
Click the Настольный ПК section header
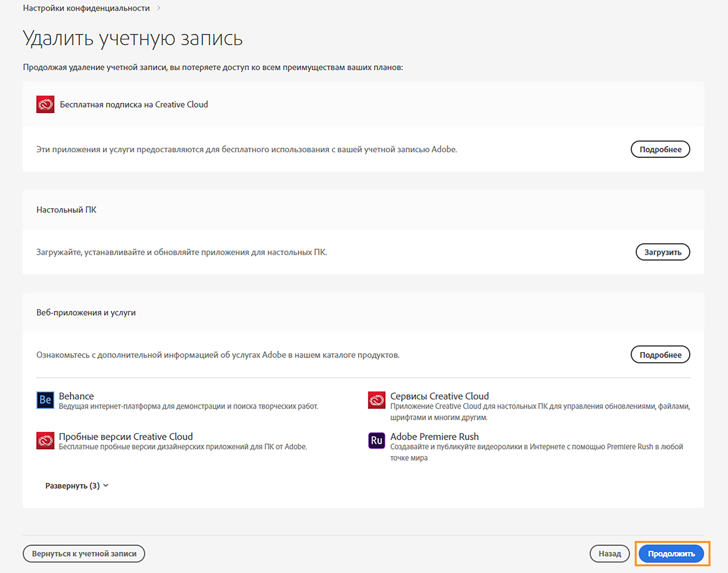pos(67,210)
